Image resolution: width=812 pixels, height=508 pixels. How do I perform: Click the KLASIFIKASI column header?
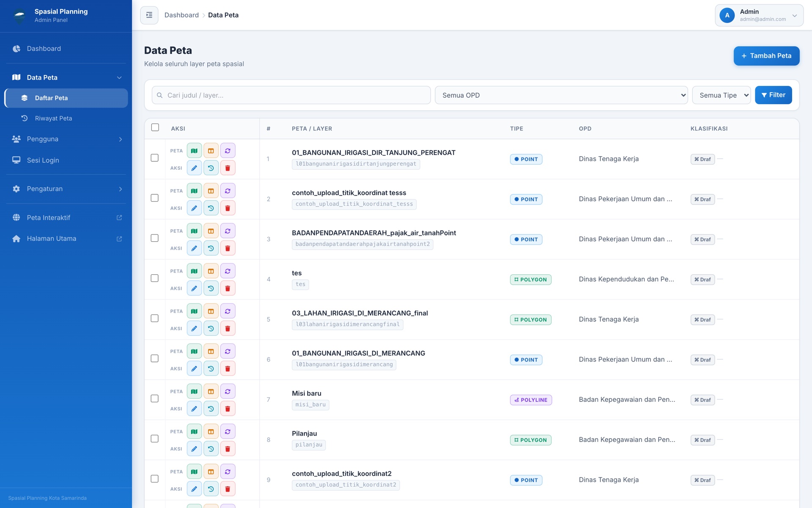click(x=709, y=129)
